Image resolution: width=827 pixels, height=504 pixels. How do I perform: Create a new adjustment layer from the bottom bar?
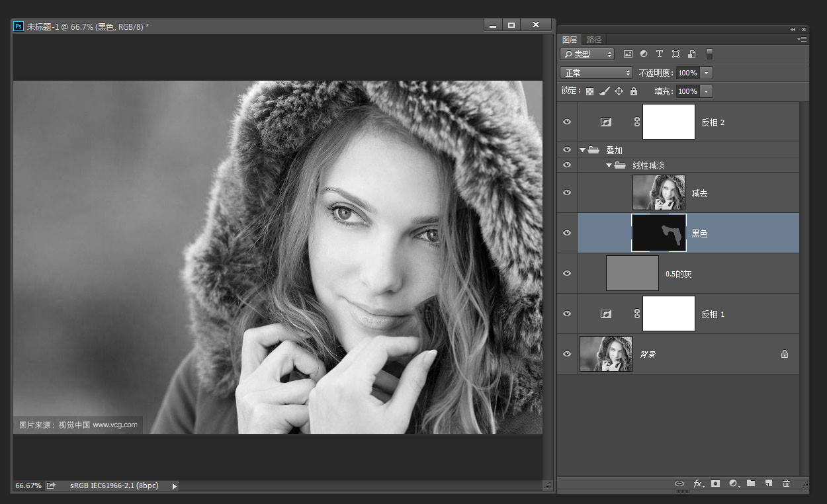point(733,483)
